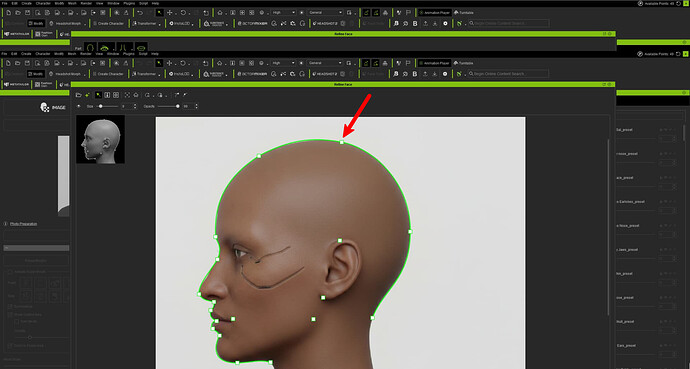
Task: Open the General dropdown in back window
Action: tap(325, 13)
